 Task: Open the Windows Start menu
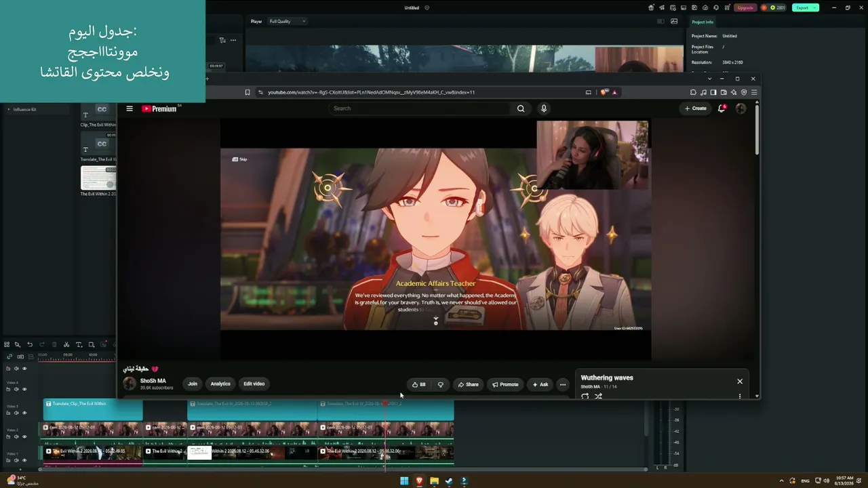(404, 481)
